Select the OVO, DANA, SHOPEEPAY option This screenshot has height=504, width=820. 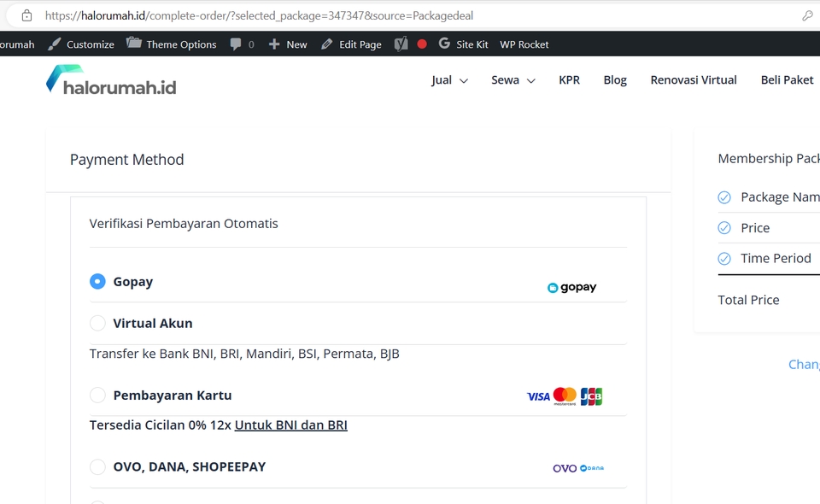pyautogui.click(x=97, y=466)
